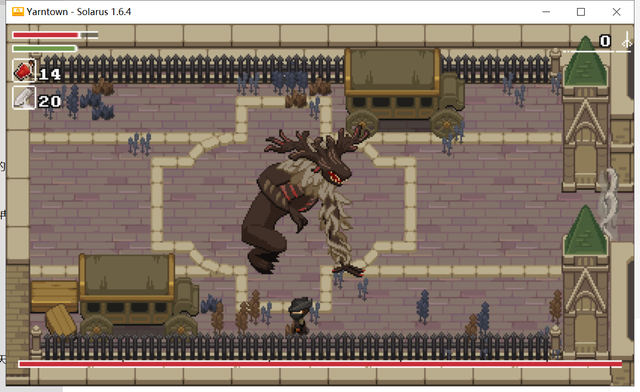Click the carriage at the top fence
The image size is (640, 392).
pyautogui.click(x=404, y=92)
